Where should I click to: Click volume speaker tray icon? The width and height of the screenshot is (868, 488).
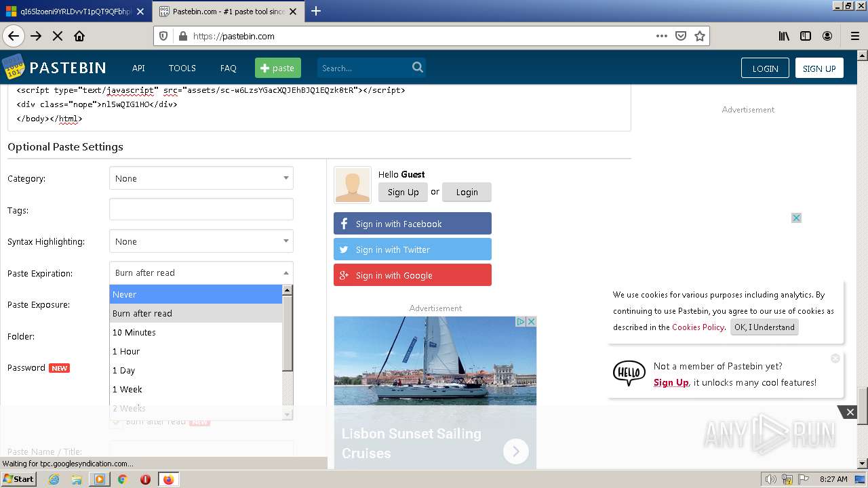[771, 479]
